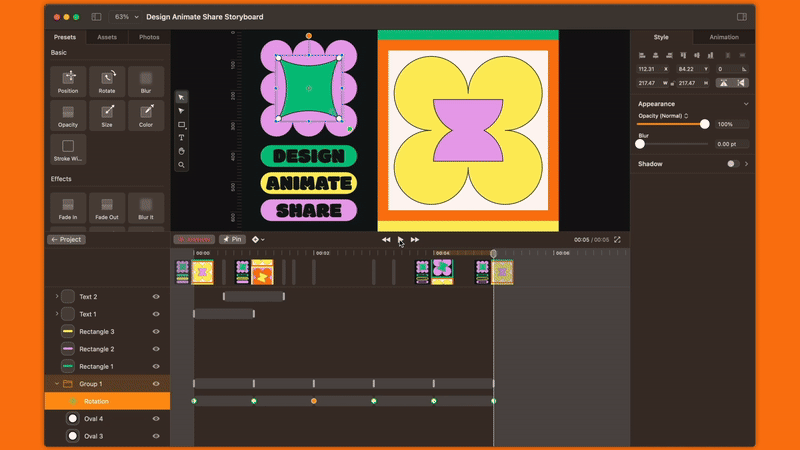Enable the Shadow switch
This screenshot has height=450, width=800.
click(x=733, y=164)
